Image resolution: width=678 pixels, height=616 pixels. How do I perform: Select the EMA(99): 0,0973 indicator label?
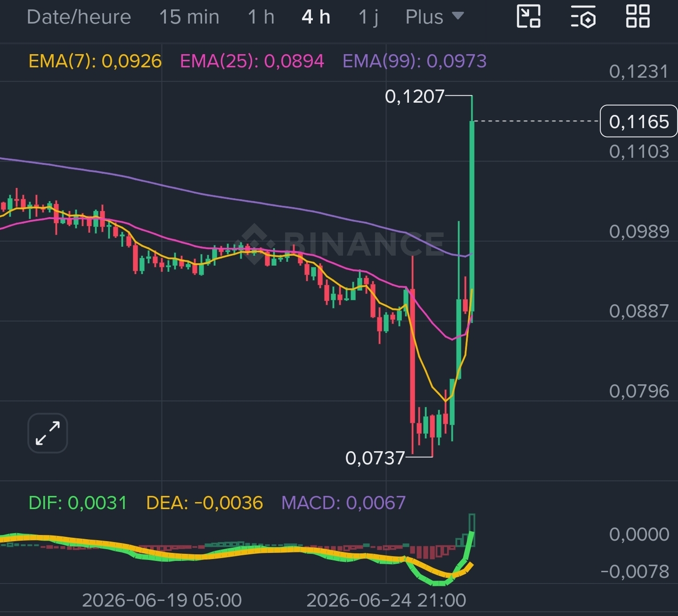pos(415,61)
